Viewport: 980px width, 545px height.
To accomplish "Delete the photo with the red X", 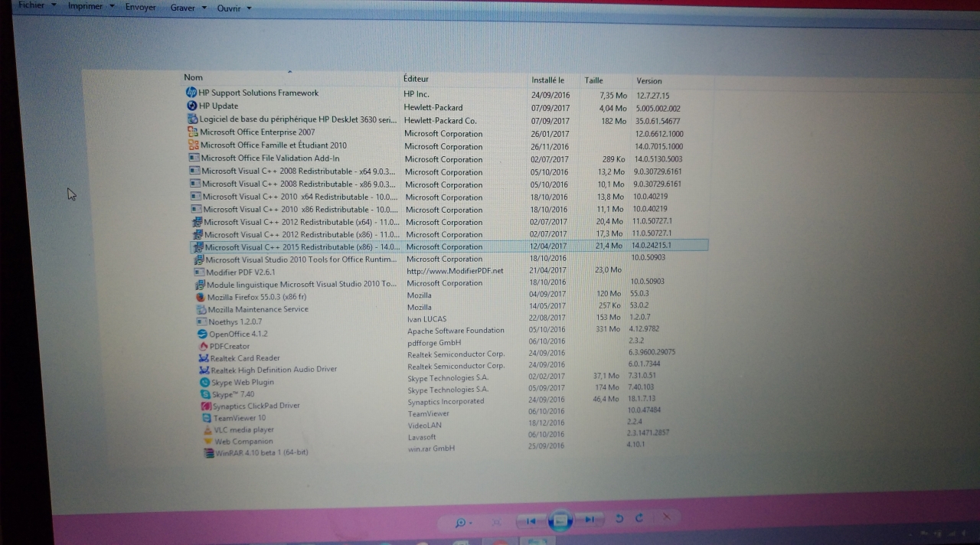I will (x=666, y=517).
